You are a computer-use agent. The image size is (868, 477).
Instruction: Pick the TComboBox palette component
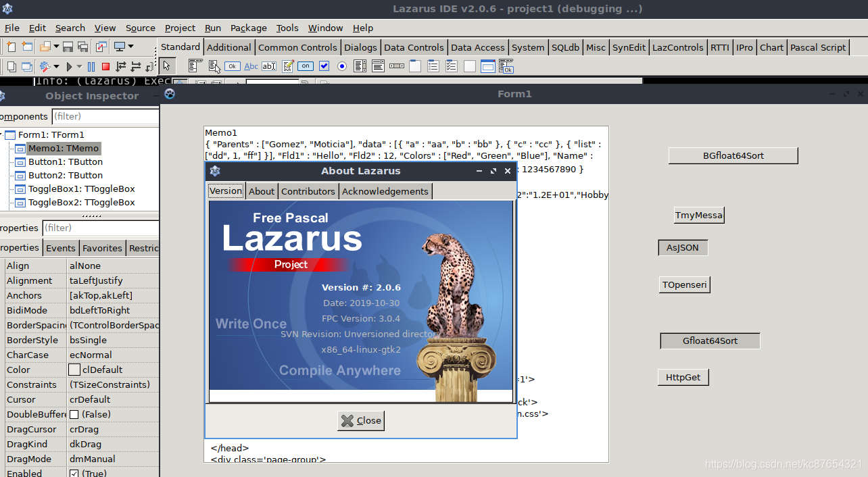[378, 66]
